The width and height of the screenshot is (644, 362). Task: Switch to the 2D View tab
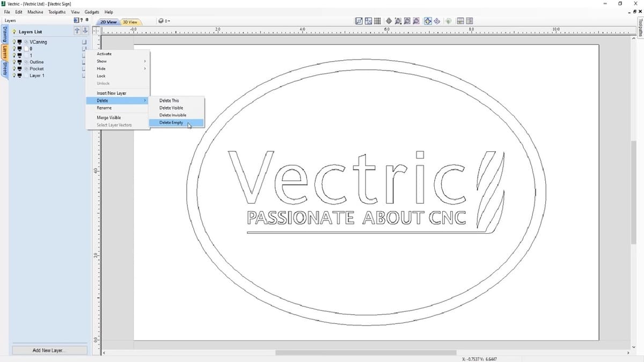tap(108, 22)
